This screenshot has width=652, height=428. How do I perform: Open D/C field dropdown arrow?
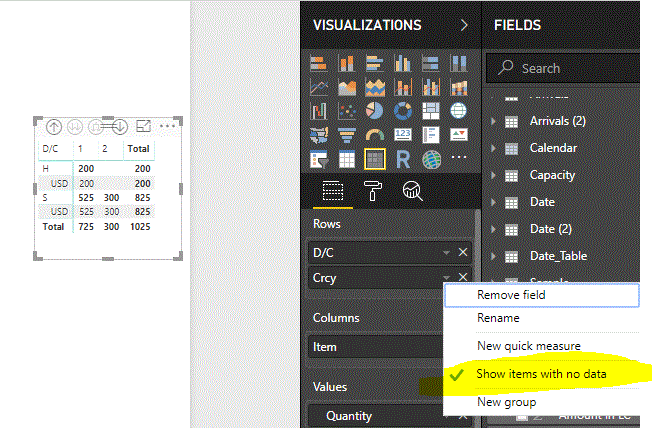click(446, 253)
